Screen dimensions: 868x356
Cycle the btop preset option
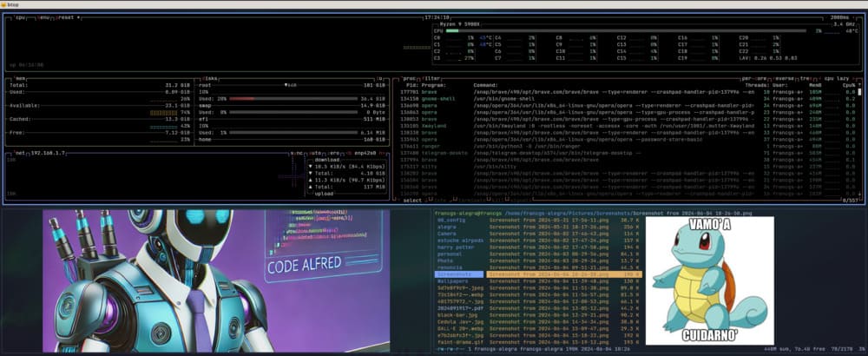[x=67, y=17]
